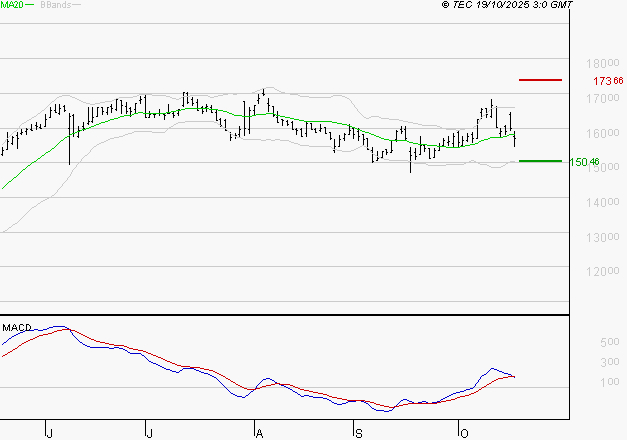This screenshot has height=440, width=627.
Task: Click the MACD panel label
Action: (x=17, y=328)
